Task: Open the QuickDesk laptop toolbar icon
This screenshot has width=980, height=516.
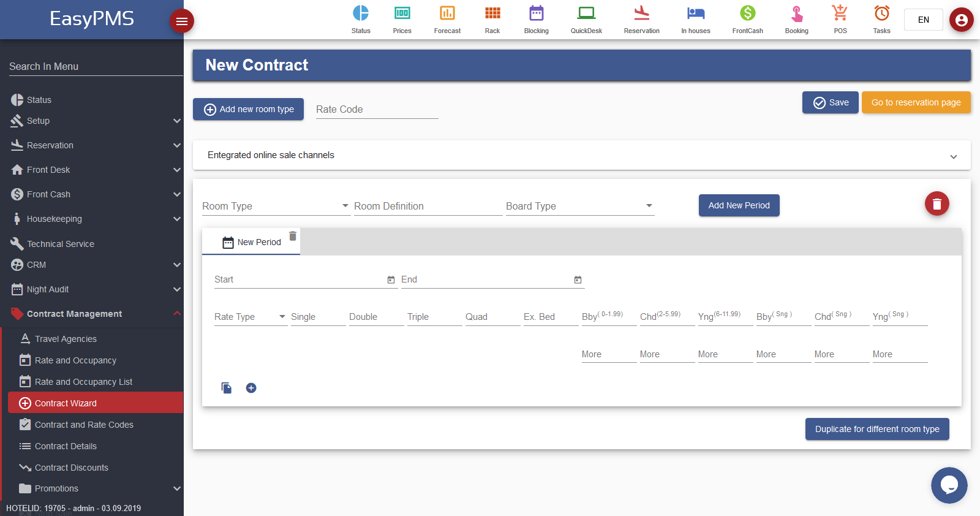Action: point(586,13)
